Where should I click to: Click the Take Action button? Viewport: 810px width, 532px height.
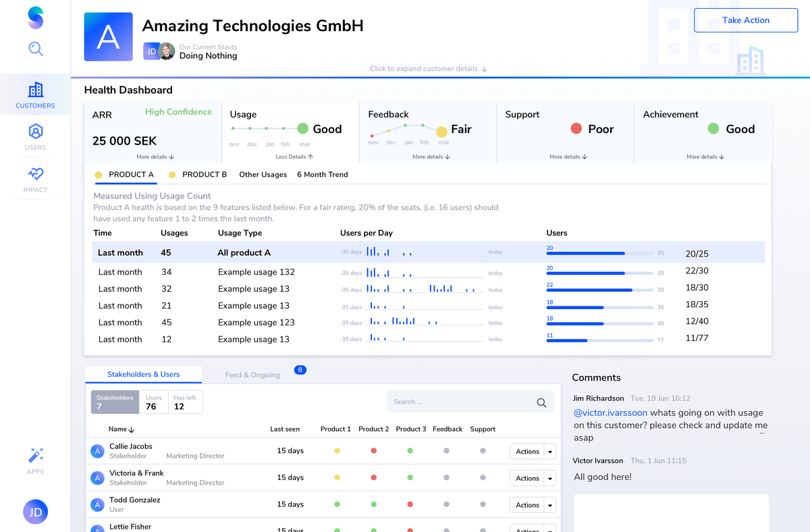[745, 20]
